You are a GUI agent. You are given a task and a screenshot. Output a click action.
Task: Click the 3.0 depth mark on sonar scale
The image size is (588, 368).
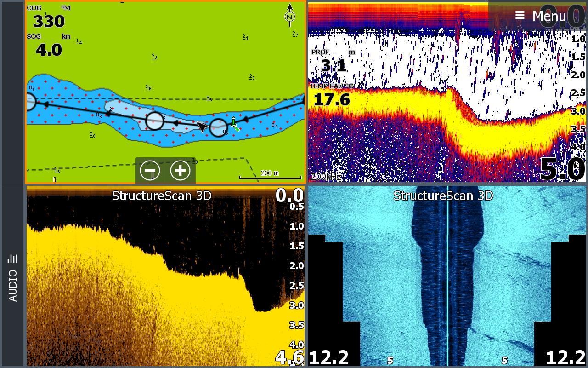tap(578, 111)
